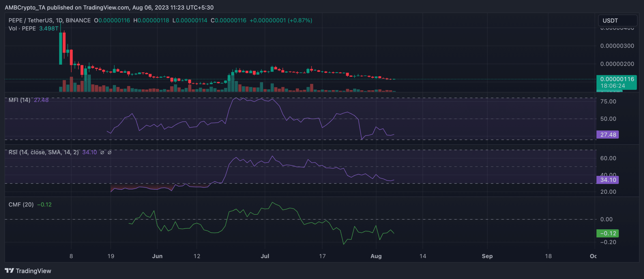Click the Vol · PEPE volume legend
Viewport: 644px width, 279px height.
[22, 28]
